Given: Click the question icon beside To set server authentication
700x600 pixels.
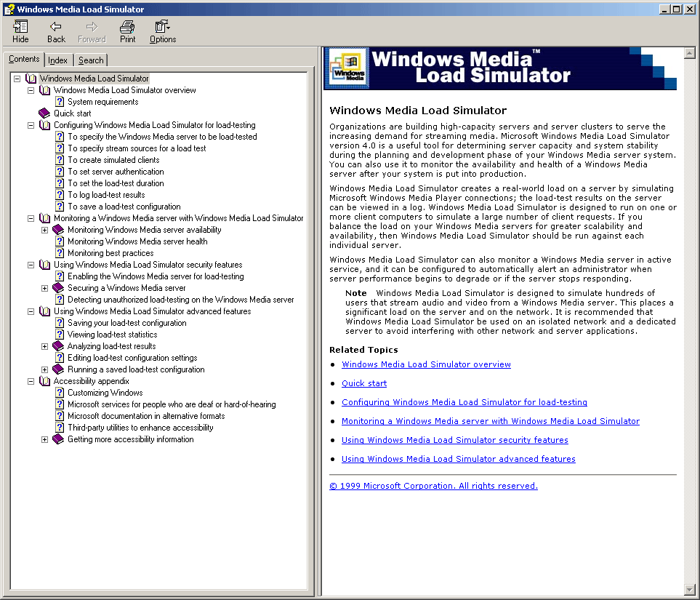Looking at the screenshot, I should [x=60, y=172].
